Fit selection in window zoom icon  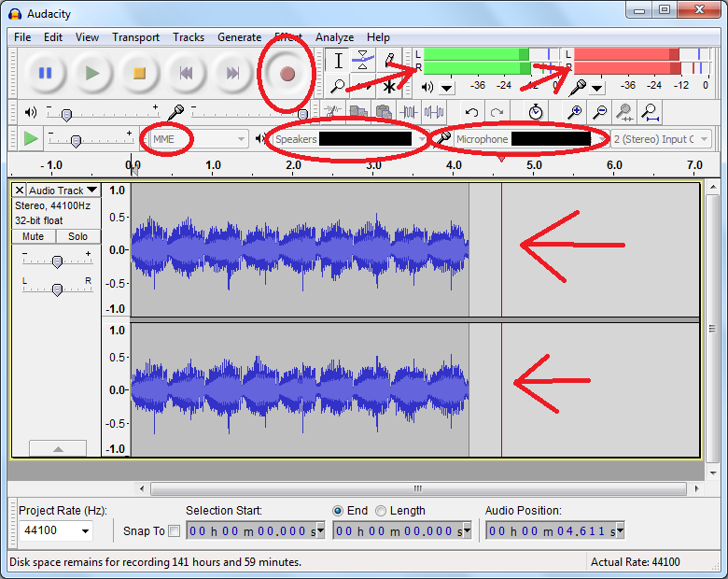625,112
